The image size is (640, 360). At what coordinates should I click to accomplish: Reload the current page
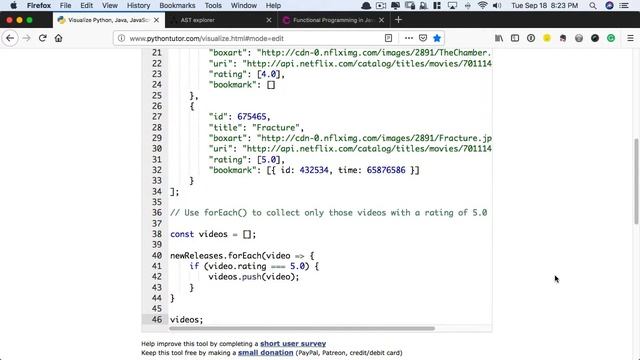(42, 38)
